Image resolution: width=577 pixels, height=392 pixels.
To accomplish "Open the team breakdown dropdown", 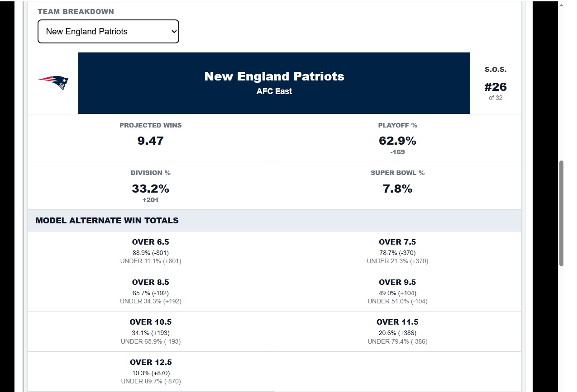I will (108, 32).
